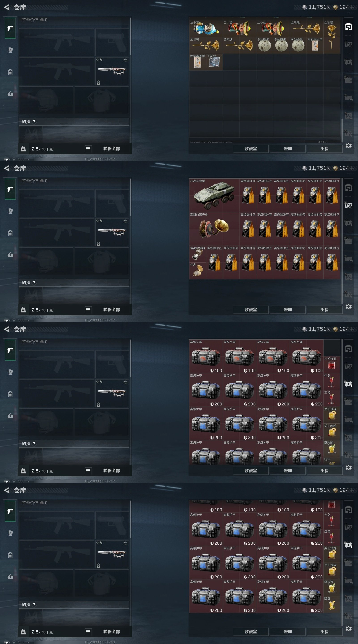Open settings gear in the golden roses view
Screen dimensions: 358x644
[349, 146]
